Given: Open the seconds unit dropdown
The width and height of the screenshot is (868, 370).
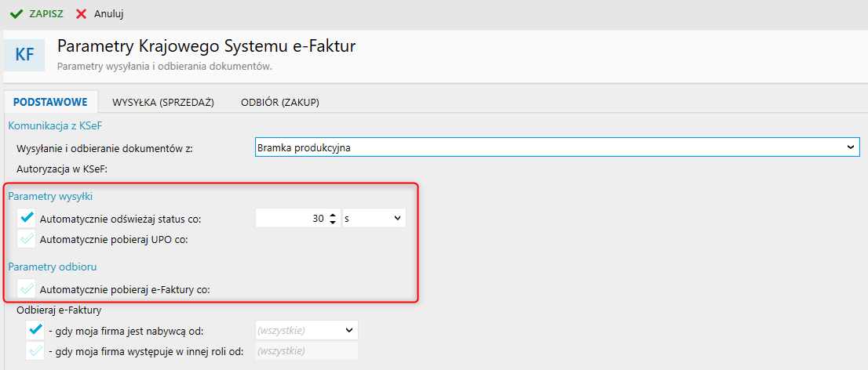Looking at the screenshot, I should click(x=374, y=219).
